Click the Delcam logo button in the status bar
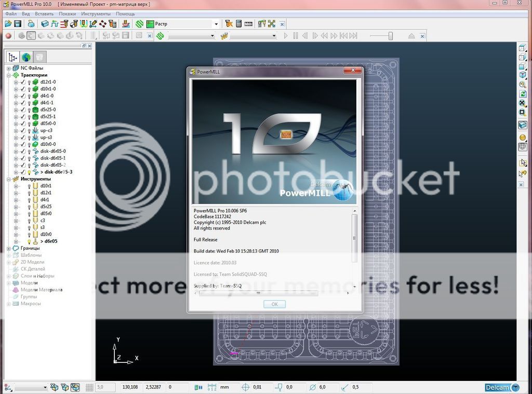 click(x=501, y=387)
